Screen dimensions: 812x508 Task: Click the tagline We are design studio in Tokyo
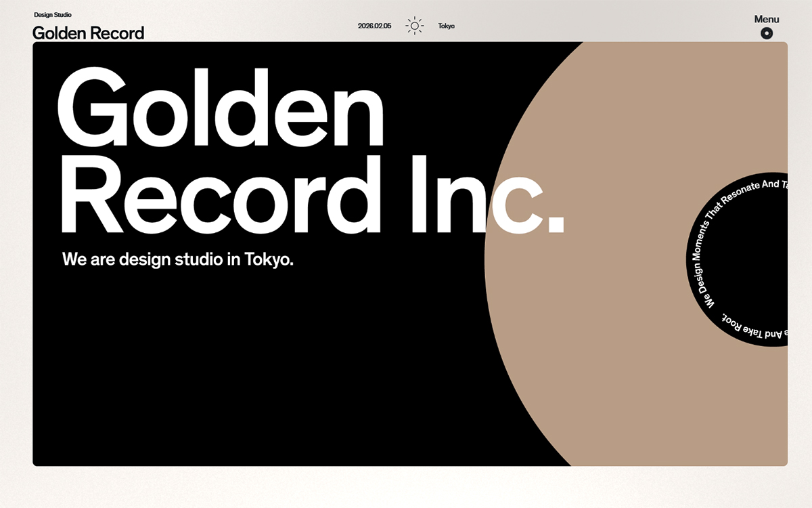[177, 259]
